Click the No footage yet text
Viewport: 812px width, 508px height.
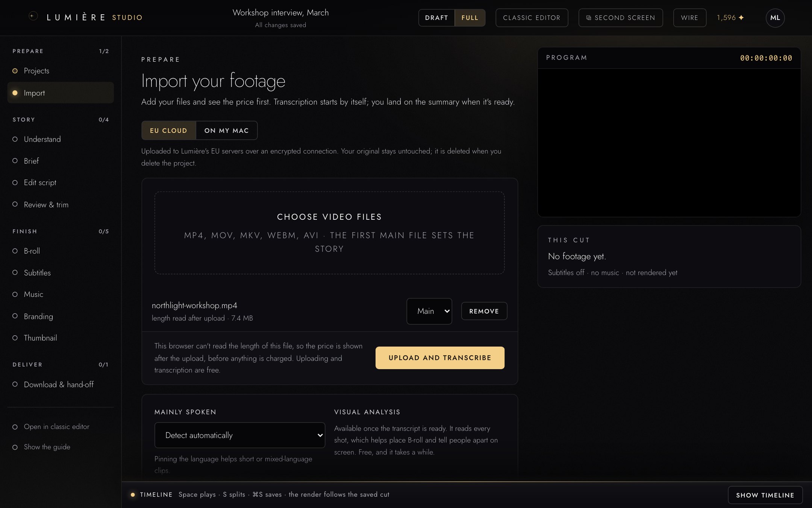(x=577, y=256)
